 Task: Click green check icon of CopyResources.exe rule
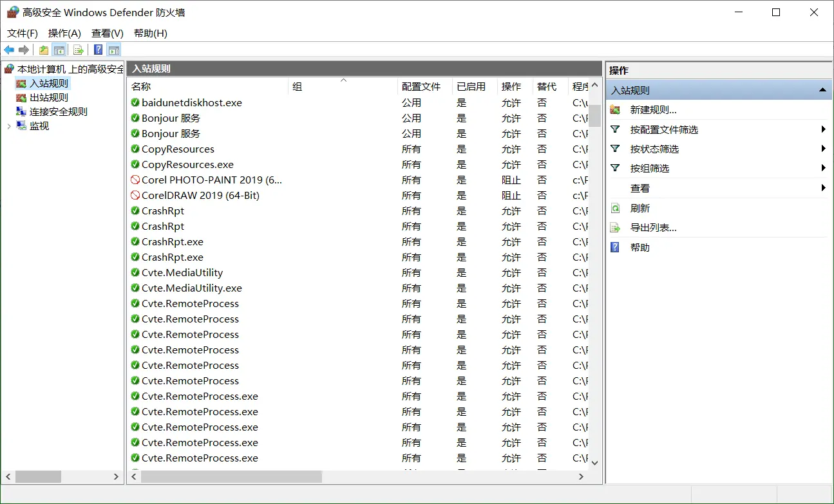135,165
